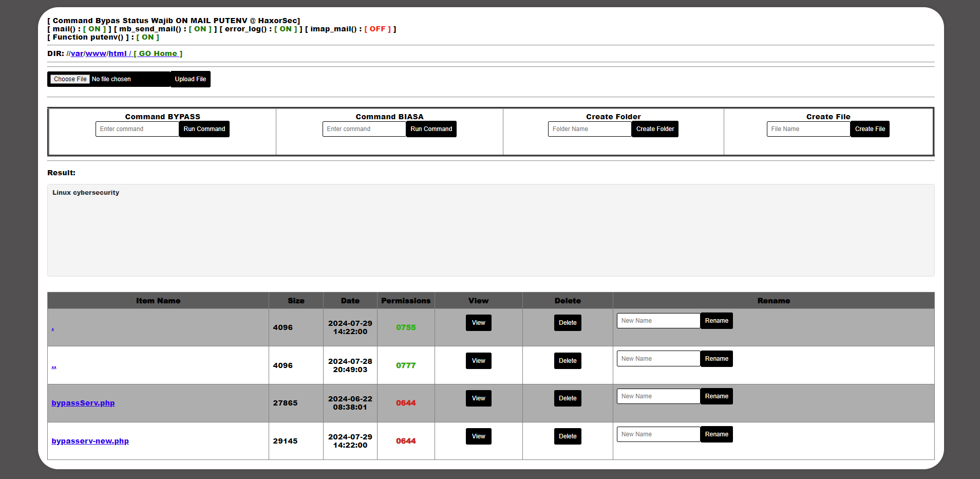Image resolution: width=980 pixels, height=479 pixels.
Task: Click the 0644 permission of bypasserv-new.php
Action: click(x=406, y=441)
